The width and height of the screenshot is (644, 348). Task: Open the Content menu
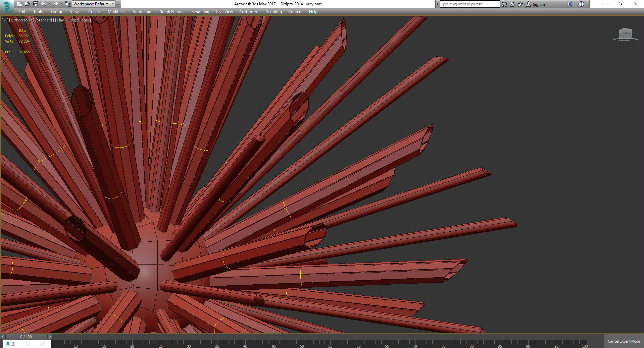tap(295, 12)
